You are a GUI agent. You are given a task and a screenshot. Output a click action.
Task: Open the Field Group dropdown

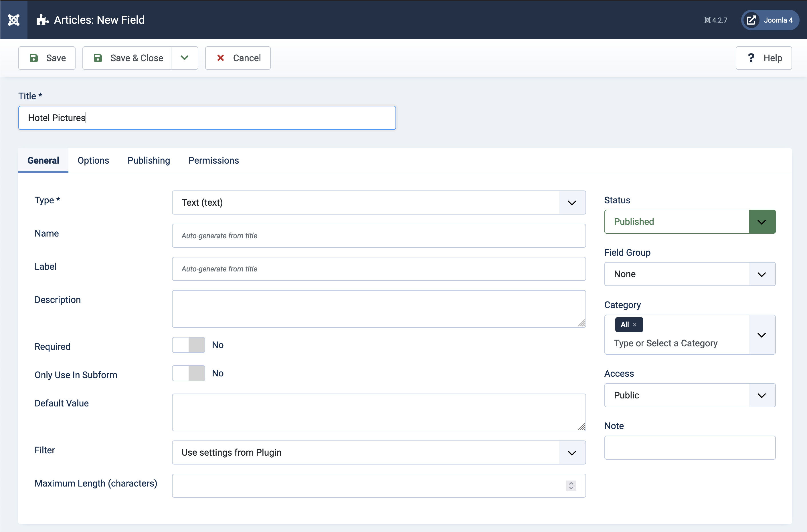690,274
